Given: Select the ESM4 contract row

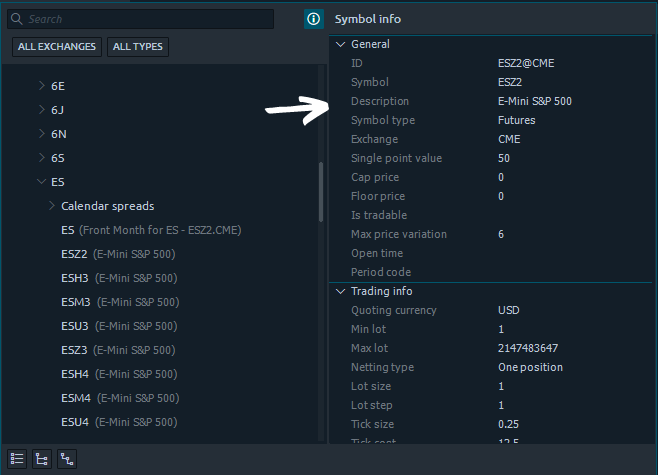Looking at the screenshot, I should pos(120,397).
